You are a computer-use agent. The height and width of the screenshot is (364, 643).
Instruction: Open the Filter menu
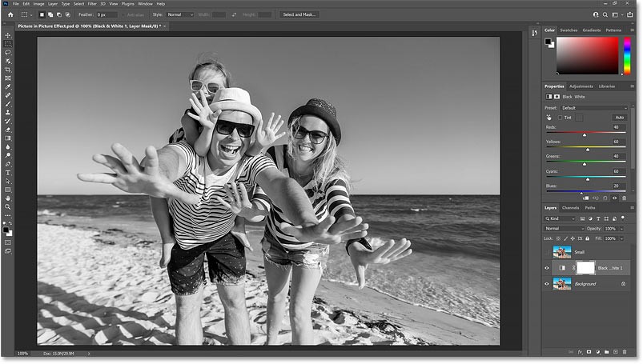91,4
